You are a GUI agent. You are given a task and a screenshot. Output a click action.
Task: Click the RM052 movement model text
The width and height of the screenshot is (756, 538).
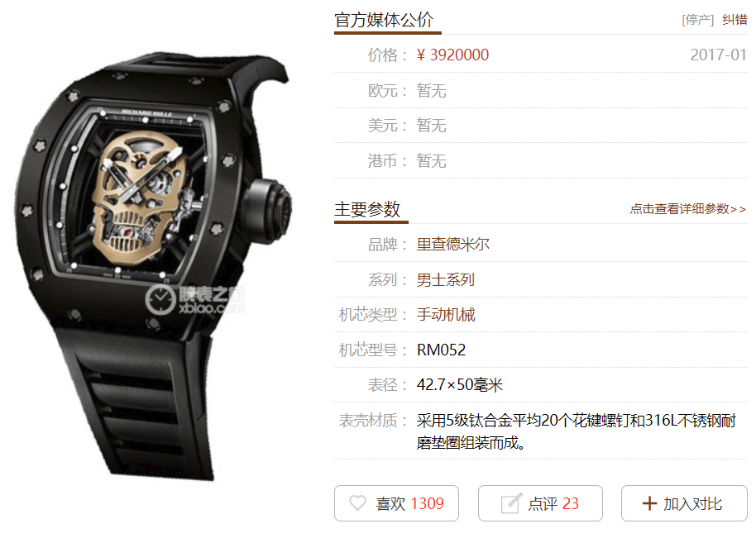[x=441, y=350]
